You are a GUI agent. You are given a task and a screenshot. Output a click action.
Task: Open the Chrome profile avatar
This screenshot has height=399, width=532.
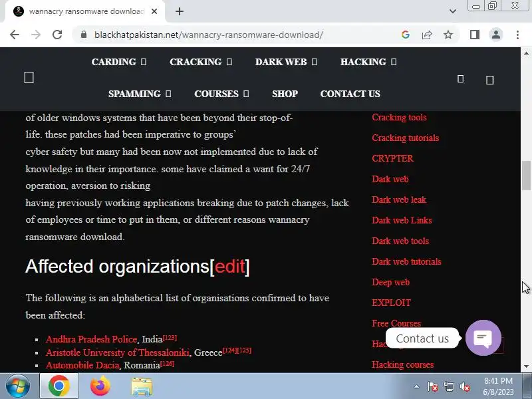496,35
